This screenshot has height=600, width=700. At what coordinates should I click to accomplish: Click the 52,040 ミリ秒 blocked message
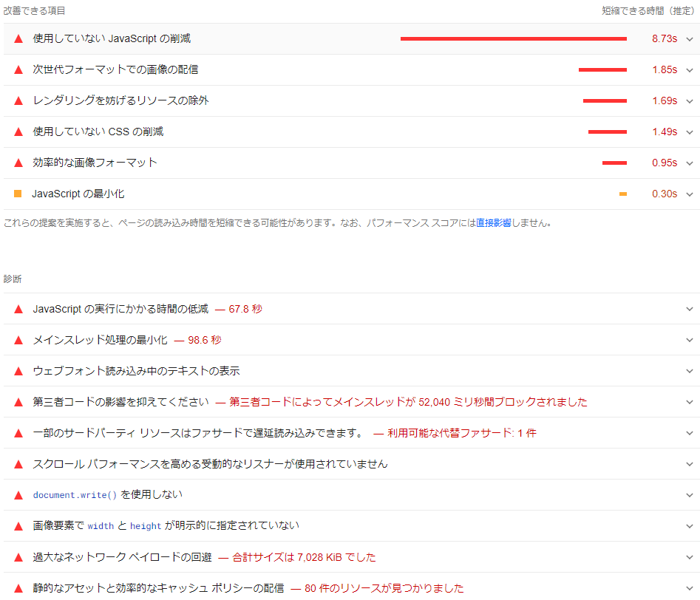pyautogui.click(x=408, y=402)
